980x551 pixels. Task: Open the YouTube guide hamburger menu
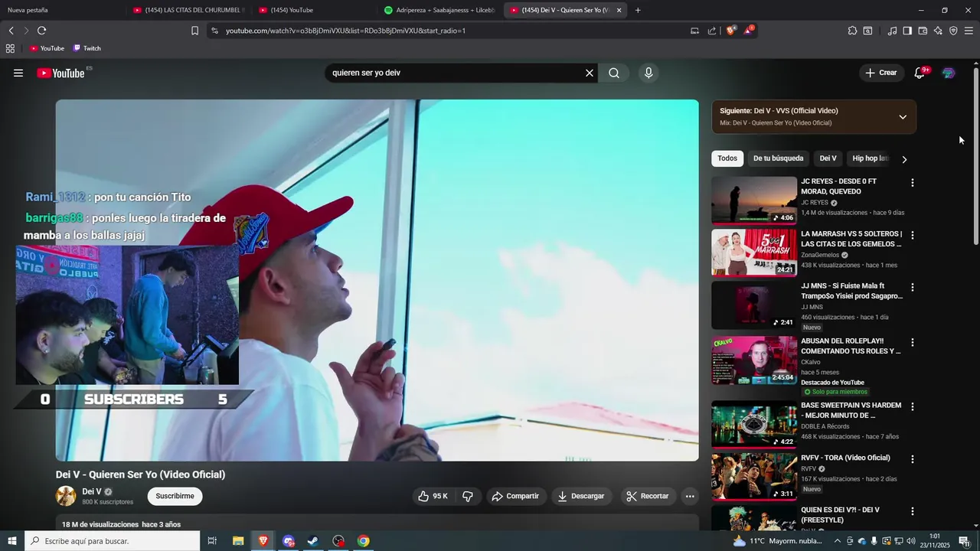point(18,73)
